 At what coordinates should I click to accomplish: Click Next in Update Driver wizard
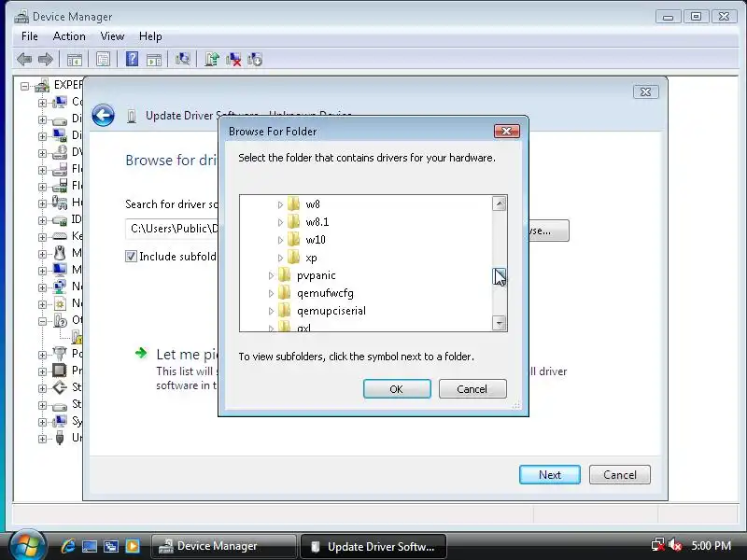pos(550,475)
